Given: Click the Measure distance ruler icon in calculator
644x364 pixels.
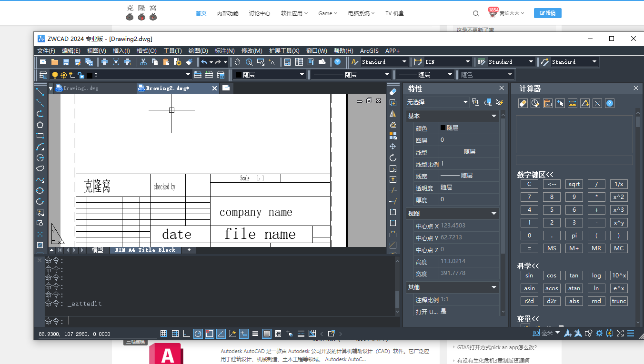Looking at the screenshot, I should 573,103.
